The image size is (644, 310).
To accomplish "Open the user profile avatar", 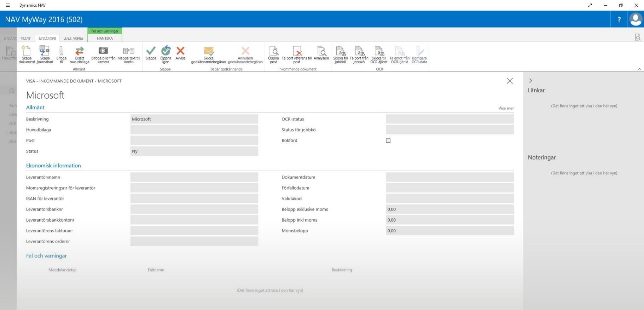I will pos(636,19).
